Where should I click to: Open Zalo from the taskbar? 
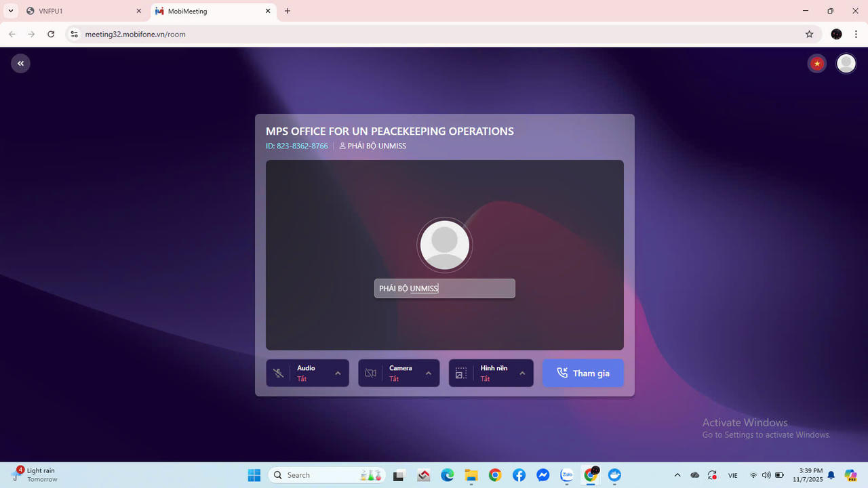[x=566, y=475]
